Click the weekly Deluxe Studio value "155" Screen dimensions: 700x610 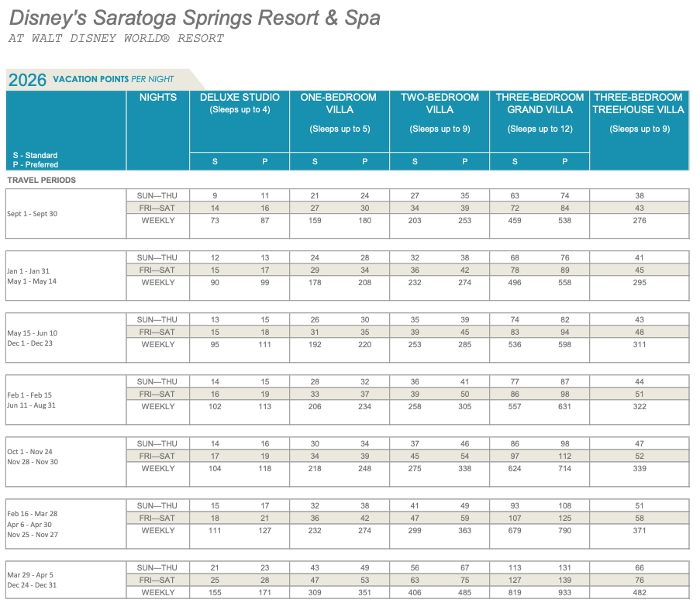(x=215, y=593)
